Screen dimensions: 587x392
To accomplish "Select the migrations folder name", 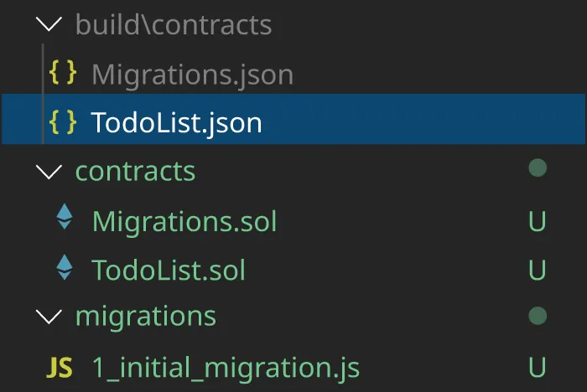I will 145,317.
